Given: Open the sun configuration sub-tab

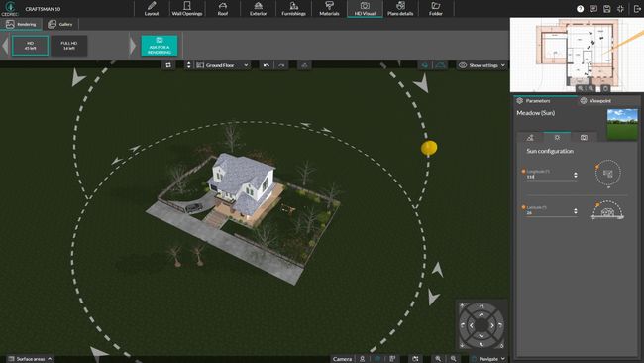Looking at the screenshot, I should tap(557, 137).
